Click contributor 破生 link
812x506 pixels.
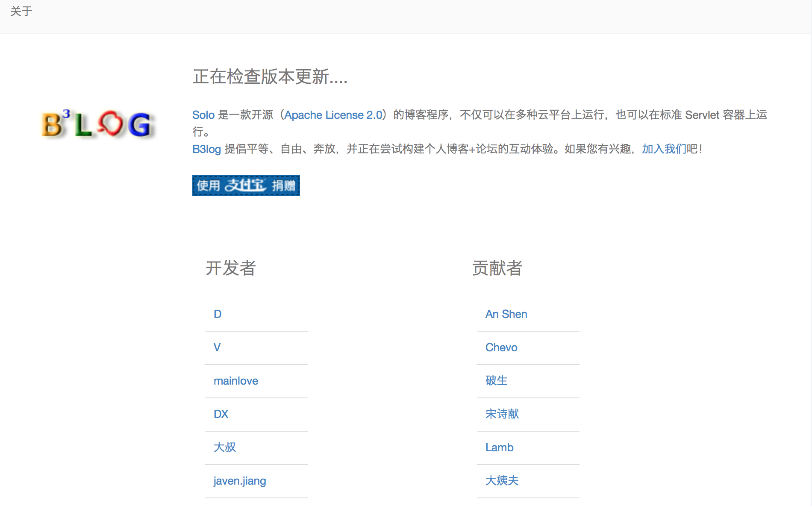click(x=496, y=381)
